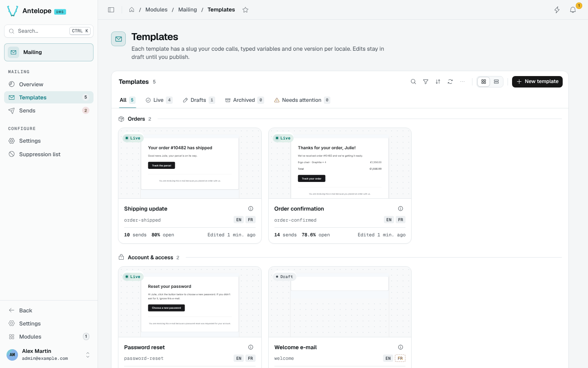The height and width of the screenshot is (368, 588).
Task: Toggle the sidebar collapse icon
Action: pyautogui.click(x=111, y=10)
